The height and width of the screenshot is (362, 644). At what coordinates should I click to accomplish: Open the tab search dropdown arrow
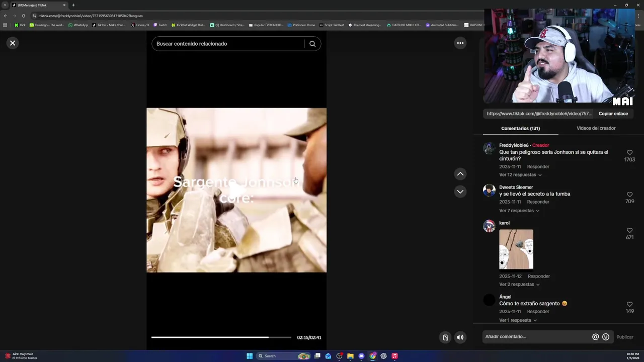click(x=5, y=5)
